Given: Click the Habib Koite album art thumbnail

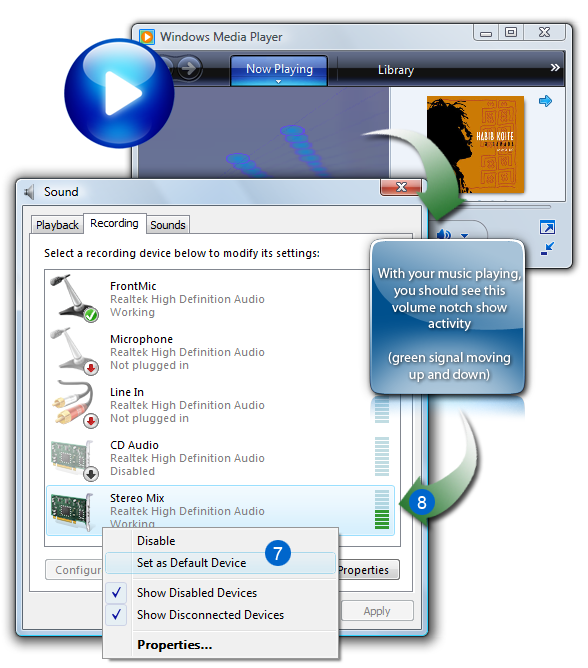Looking at the screenshot, I should (475, 144).
